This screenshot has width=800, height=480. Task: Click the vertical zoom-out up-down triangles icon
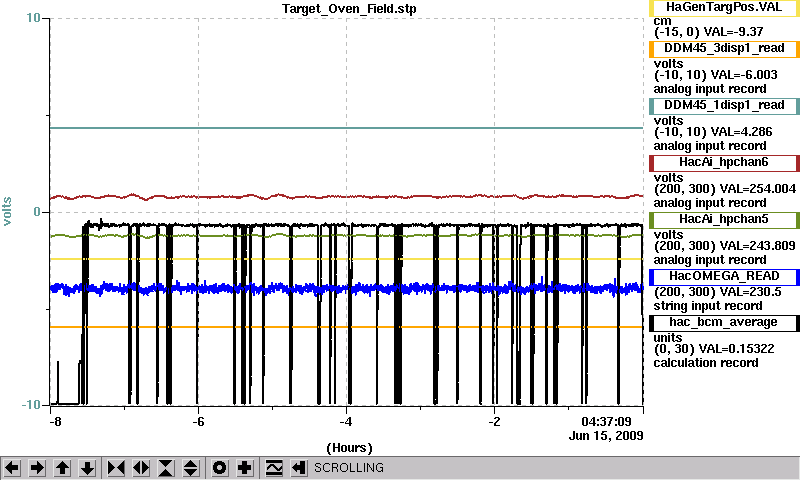(191, 468)
